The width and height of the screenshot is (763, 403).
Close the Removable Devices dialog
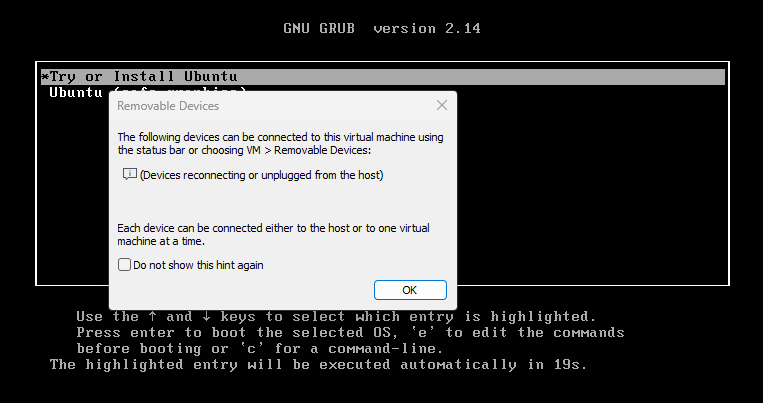(x=441, y=105)
